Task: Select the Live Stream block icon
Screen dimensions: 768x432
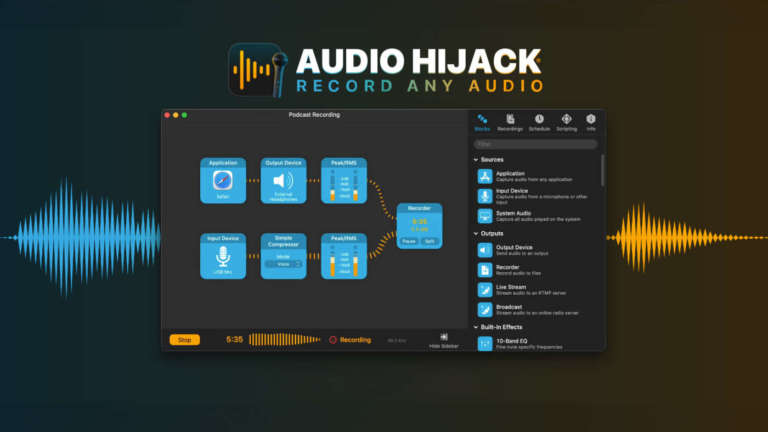Action: pyautogui.click(x=485, y=290)
